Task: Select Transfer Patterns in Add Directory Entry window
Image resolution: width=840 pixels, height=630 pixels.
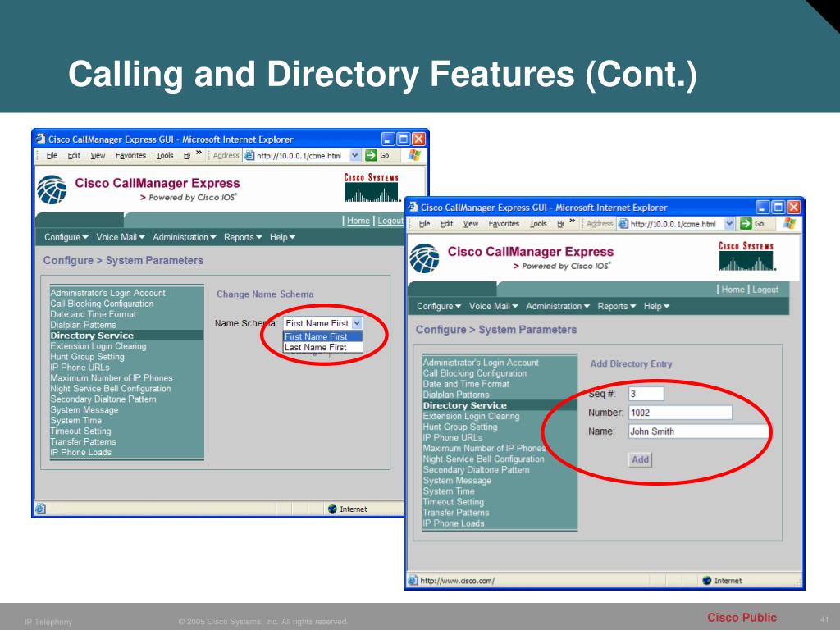Action: (x=456, y=513)
